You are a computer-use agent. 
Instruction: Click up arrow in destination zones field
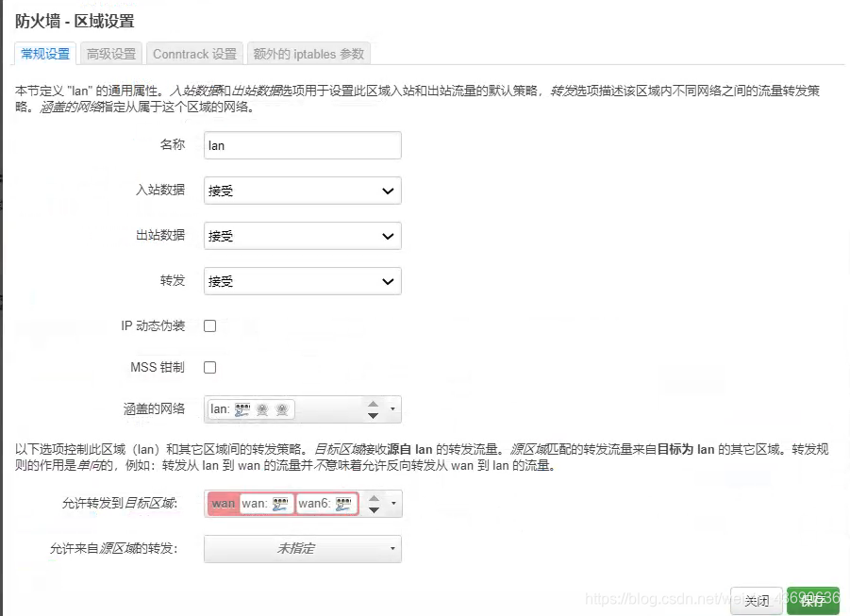(x=374, y=498)
